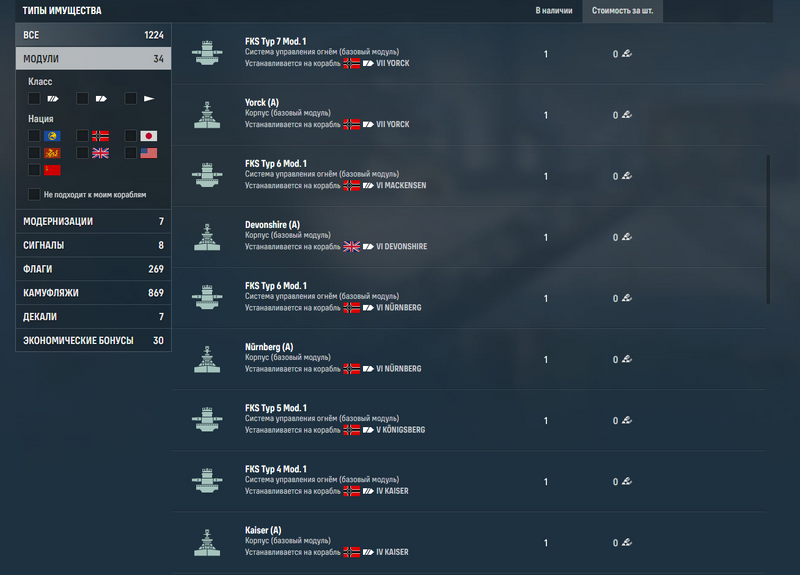Enable the USSR nation filter checkbox
Screen dimensions: 800x575
coord(34,170)
